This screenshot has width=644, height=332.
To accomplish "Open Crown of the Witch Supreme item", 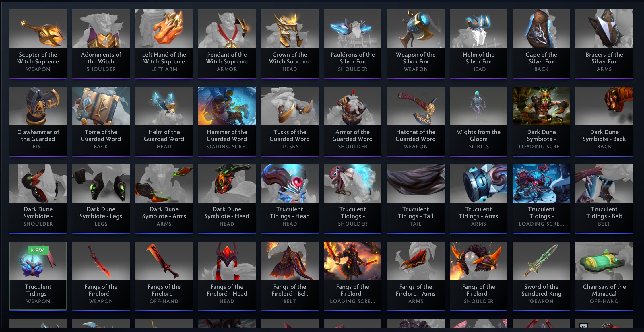I will click(290, 44).
